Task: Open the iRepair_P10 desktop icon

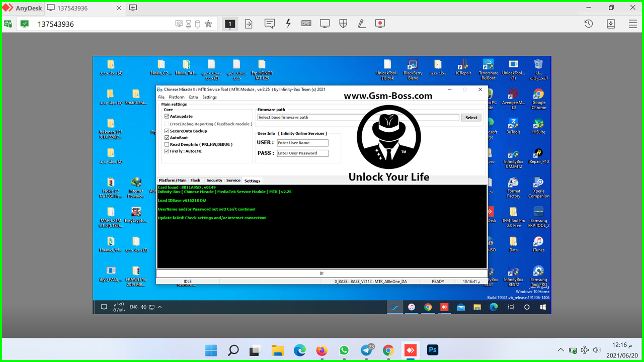Action: tap(538, 156)
